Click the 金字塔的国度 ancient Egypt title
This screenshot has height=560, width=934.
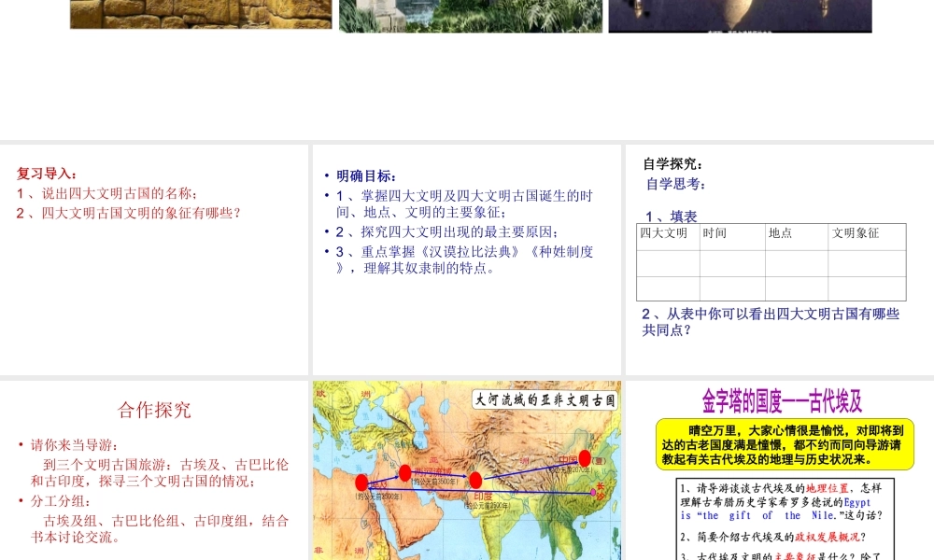pos(782,401)
